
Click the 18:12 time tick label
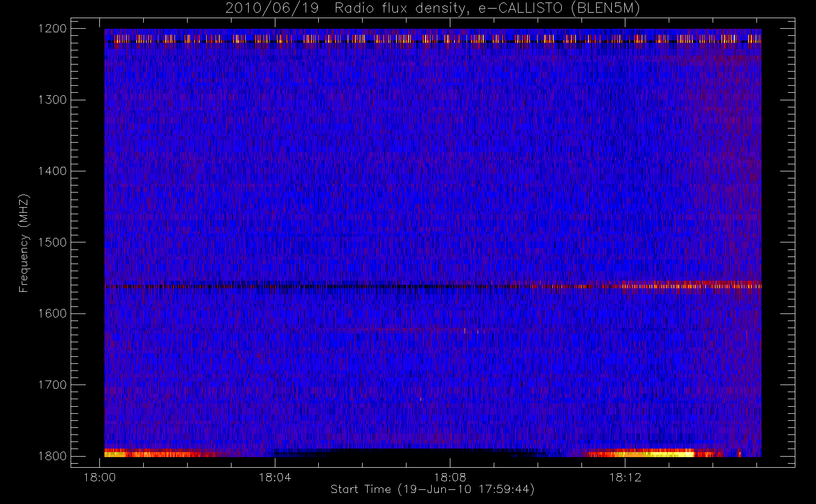625,477
